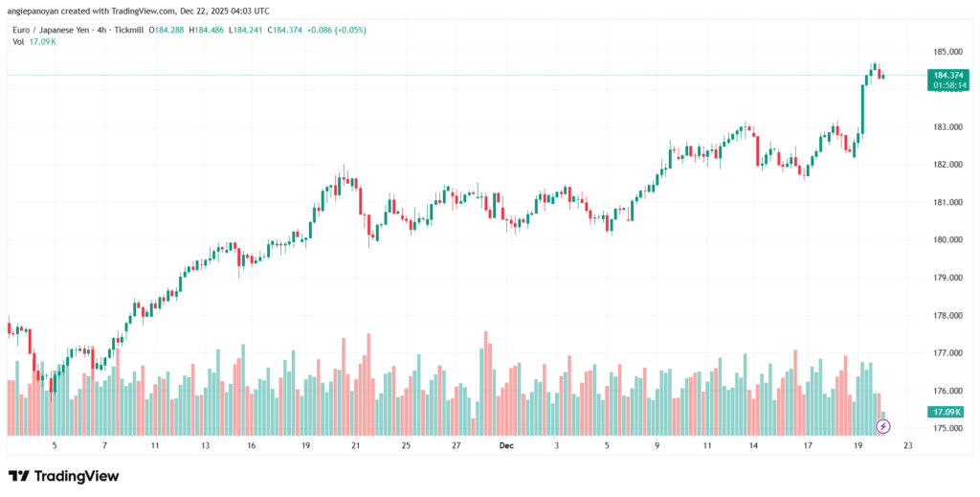
Task: Click the 01:58:14 candle countdown timer
Action: (x=947, y=85)
